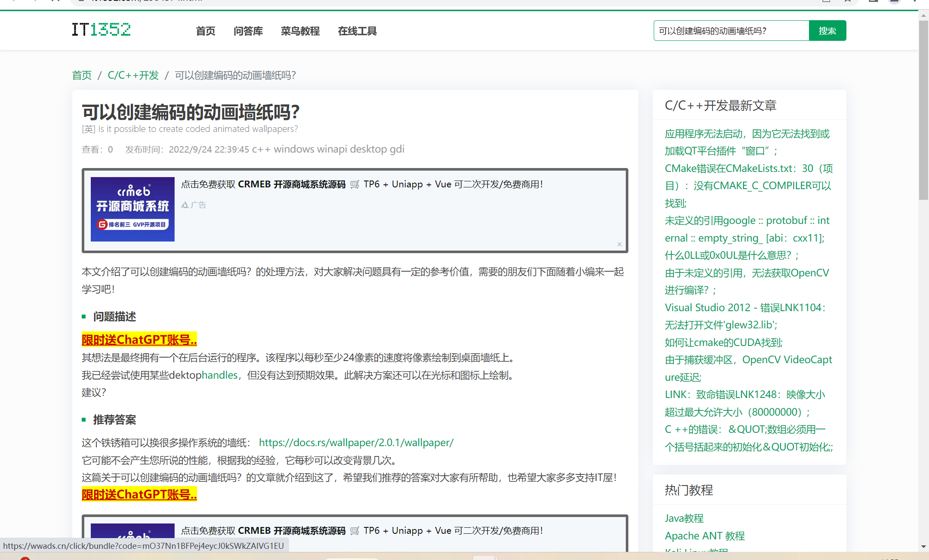This screenshot has width=929, height=560.
Task: Click the article title 可以创建编码的动画墙纸吗?
Action: pos(191,112)
